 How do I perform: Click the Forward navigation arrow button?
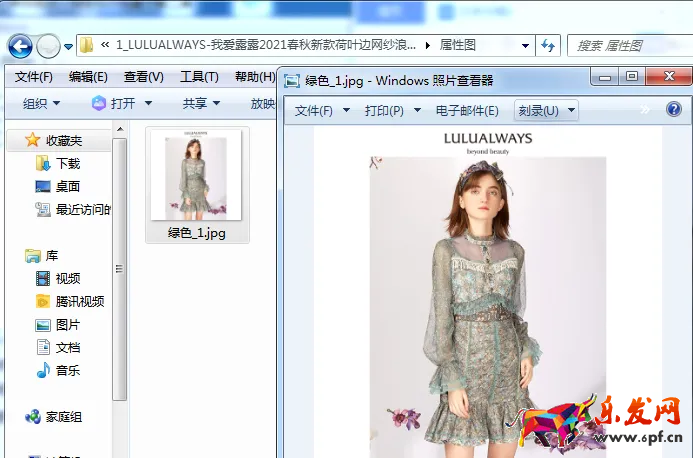pos(48,46)
